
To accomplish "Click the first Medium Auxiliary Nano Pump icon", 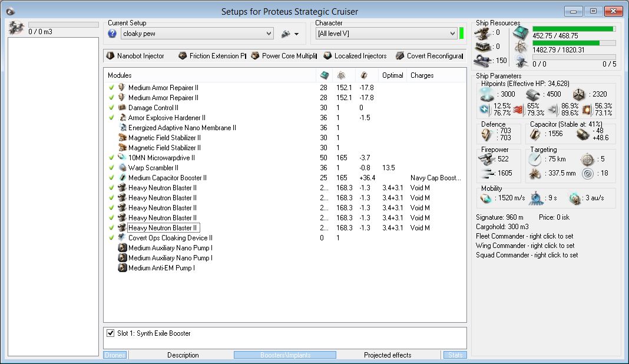I will [x=123, y=247].
